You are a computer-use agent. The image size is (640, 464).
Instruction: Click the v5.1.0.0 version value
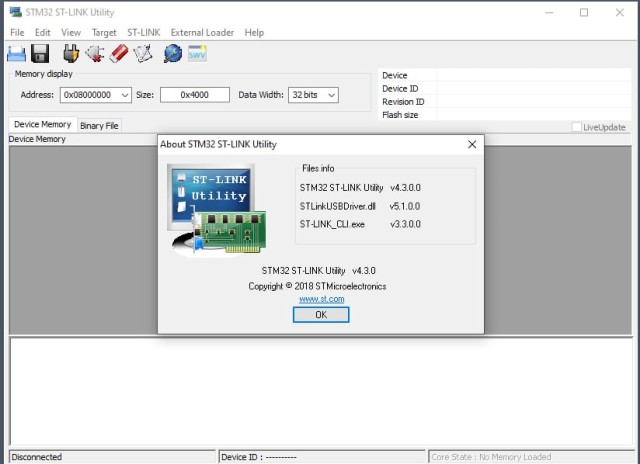404,206
